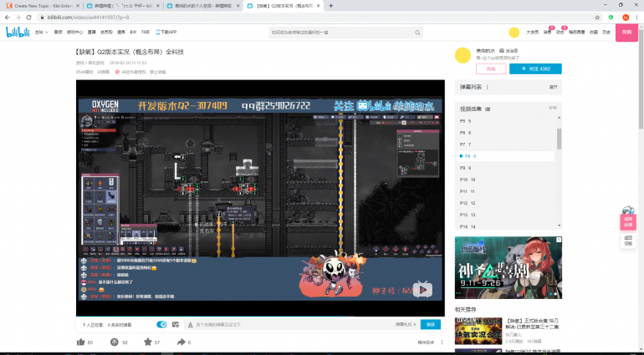Give coins with the coin icon
Screen dimensions: 644x355
pyautogui.click(x=115, y=342)
